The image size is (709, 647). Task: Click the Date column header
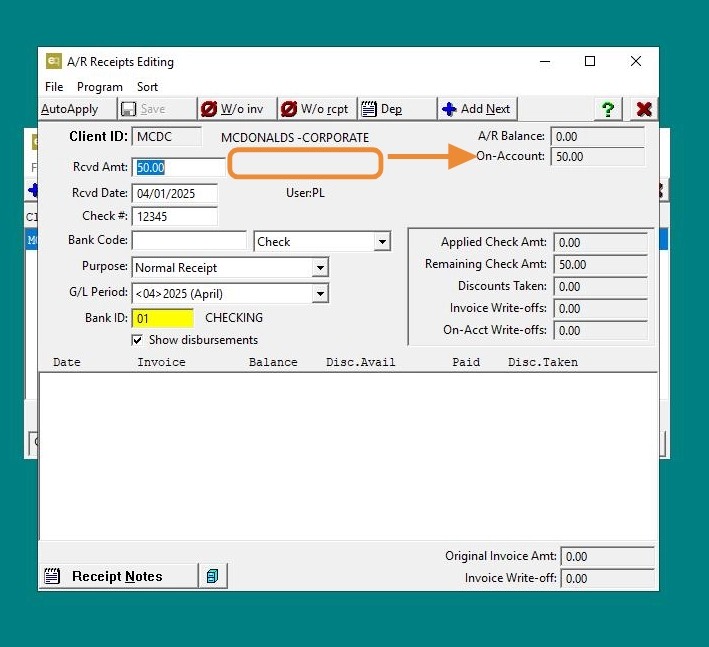point(67,362)
